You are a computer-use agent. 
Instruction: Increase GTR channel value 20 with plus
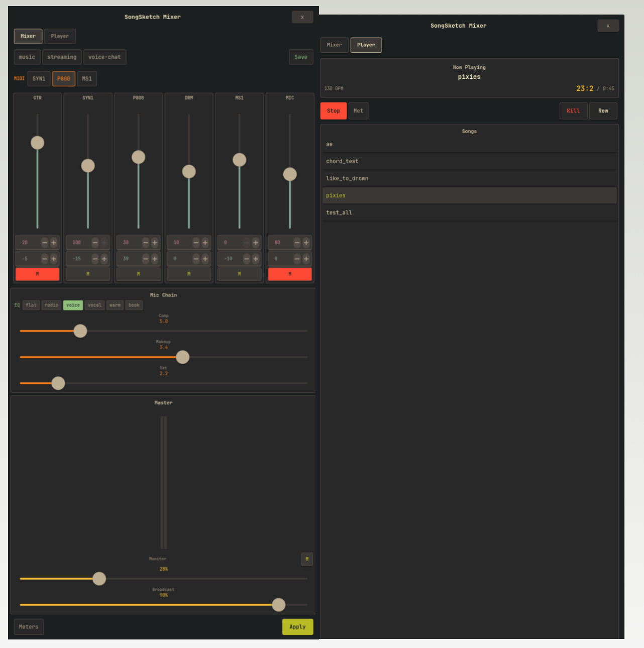pos(54,243)
